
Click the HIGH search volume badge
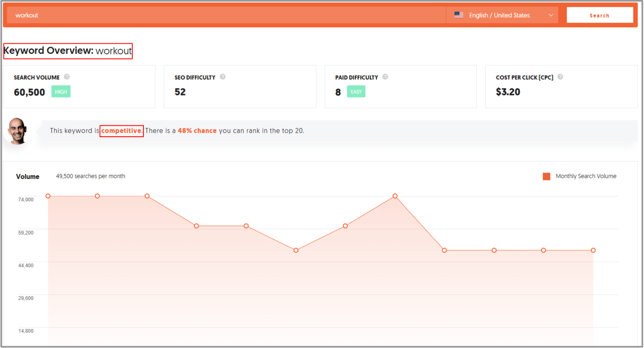[x=61, y=92]
